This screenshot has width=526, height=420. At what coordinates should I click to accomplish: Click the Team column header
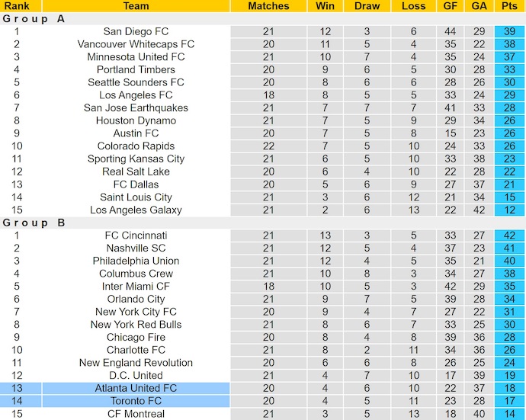pyautogui.click(x=136, y=6)
